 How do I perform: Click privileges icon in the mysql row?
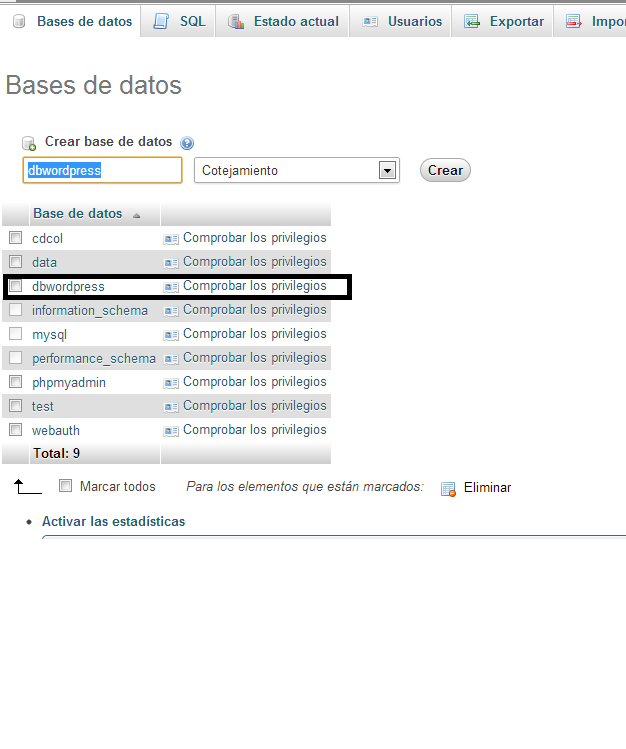coord(171,335)
